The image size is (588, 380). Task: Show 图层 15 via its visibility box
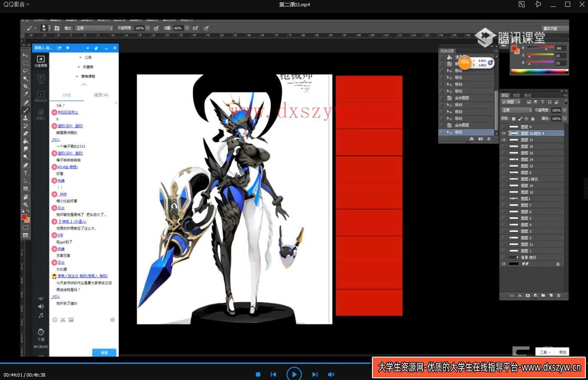(504, 153)
